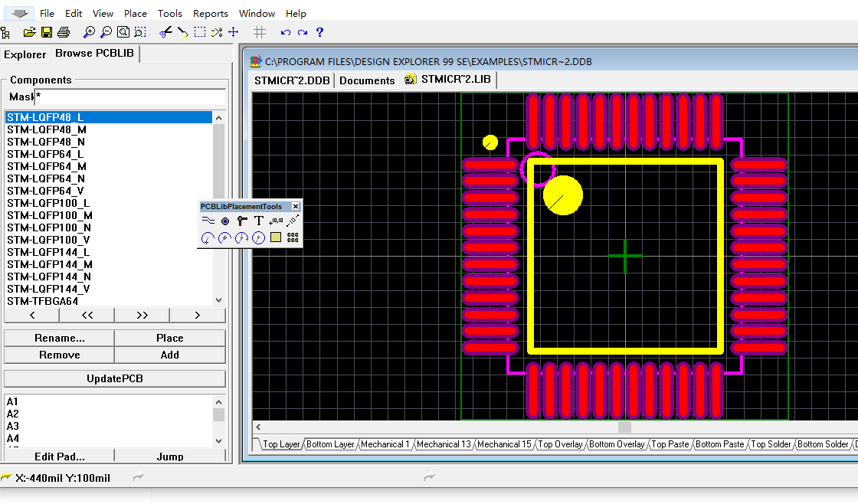The image size is (858, 504).
Task: Switch to the Top Layer tab
Action: tap(280, 444)
